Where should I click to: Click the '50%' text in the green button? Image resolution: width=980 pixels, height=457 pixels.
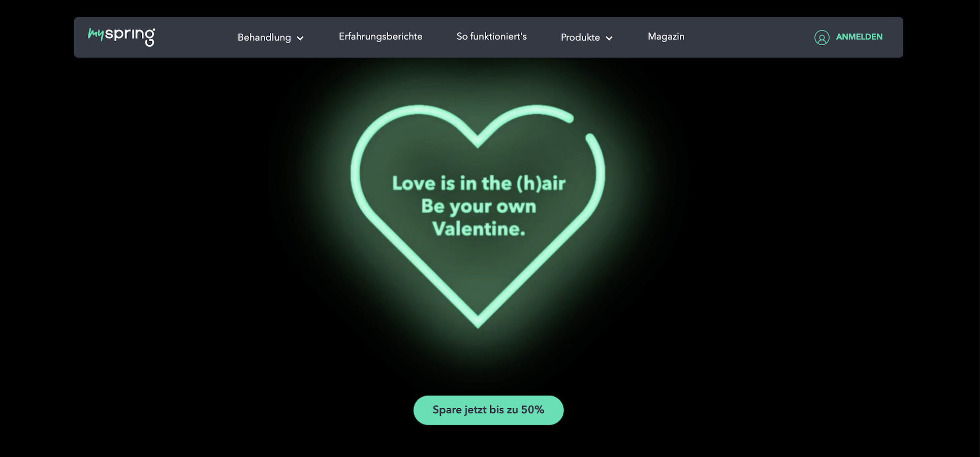(532, 410)
